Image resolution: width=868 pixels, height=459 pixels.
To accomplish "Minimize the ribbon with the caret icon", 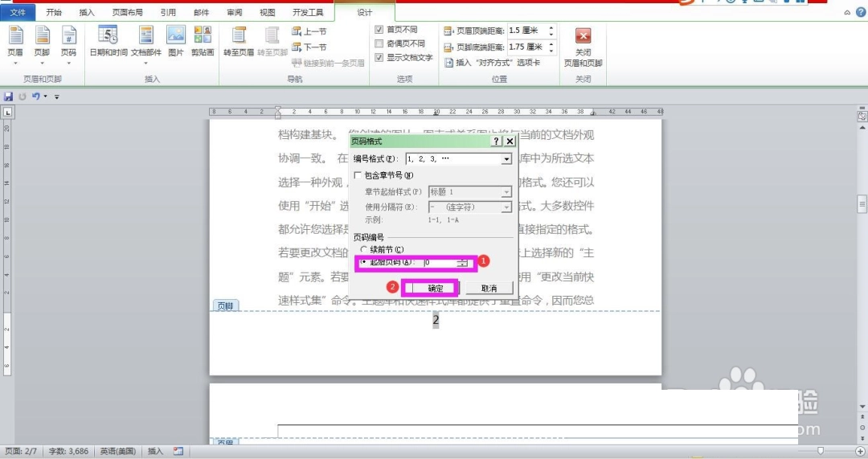I will pyautogui.click(x=847, y=12).
